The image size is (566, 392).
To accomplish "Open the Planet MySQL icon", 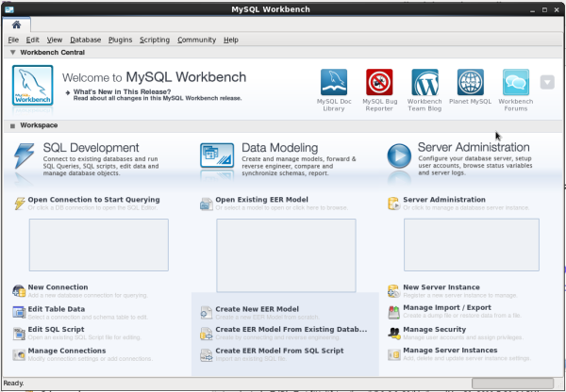I will pyautogui.click(x=470, y=82).
